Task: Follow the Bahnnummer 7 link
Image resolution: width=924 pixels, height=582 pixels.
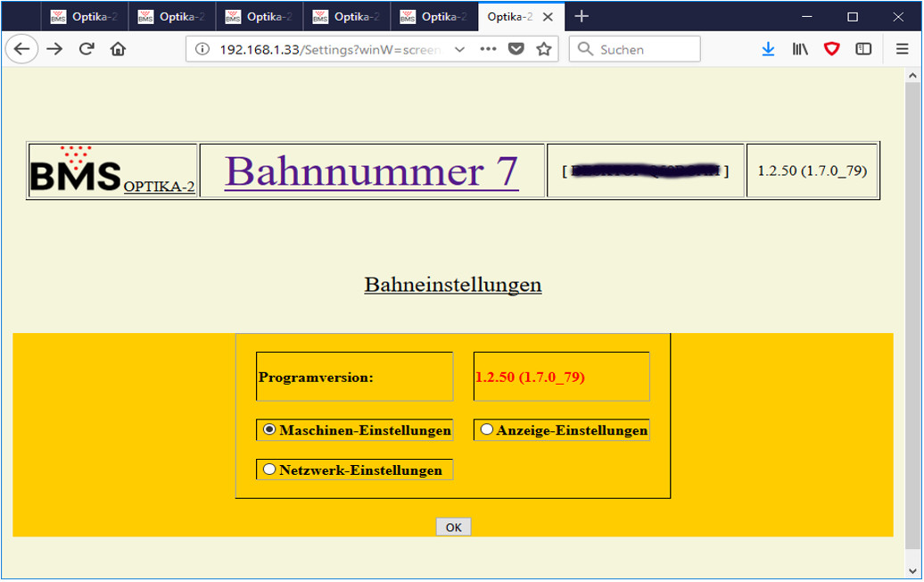Action: pos(371,170)
